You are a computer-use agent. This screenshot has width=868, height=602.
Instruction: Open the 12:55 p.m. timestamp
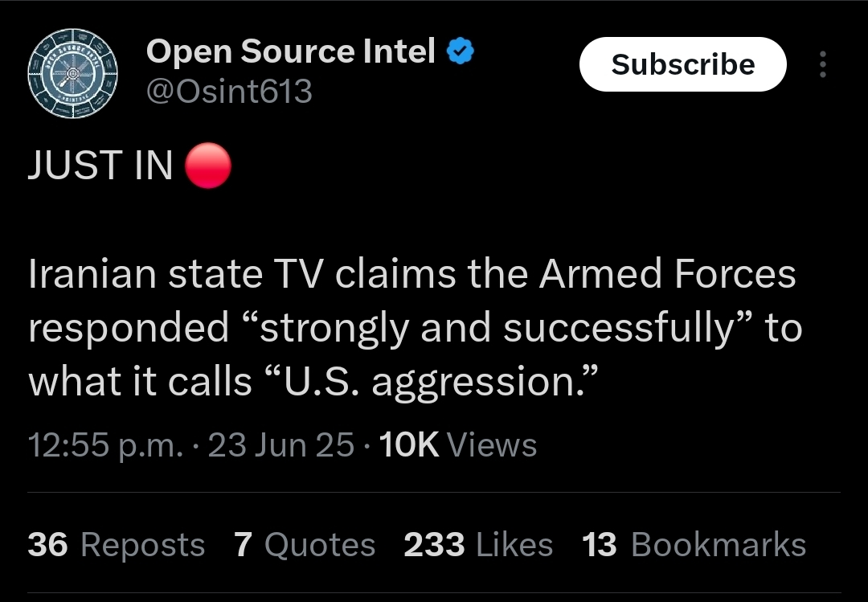tap(105, 444)
